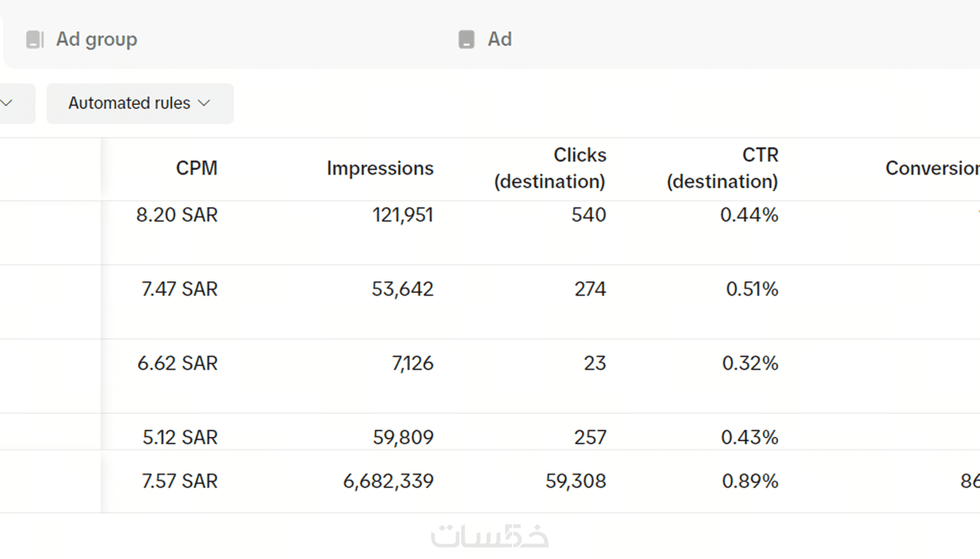Viewport: 980px width, 559px height.
Task: Click the 274 clicks value
Action: point(590,289)
